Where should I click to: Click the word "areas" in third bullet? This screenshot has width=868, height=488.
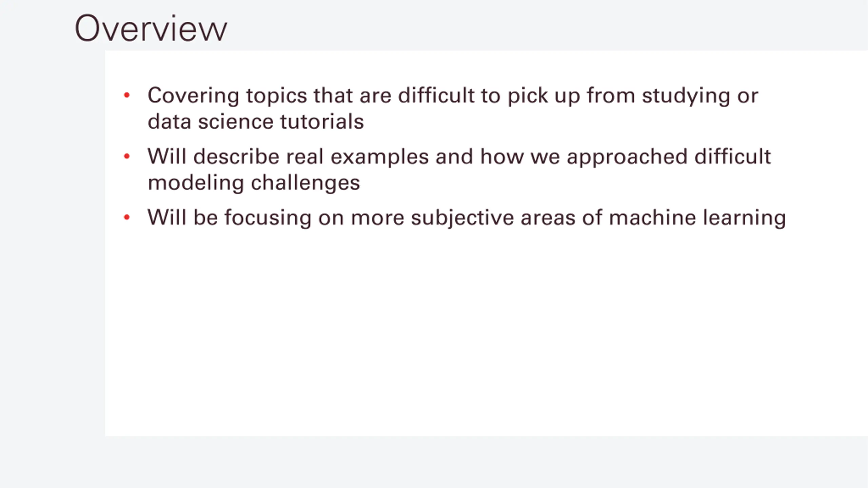tap(548, 217)
